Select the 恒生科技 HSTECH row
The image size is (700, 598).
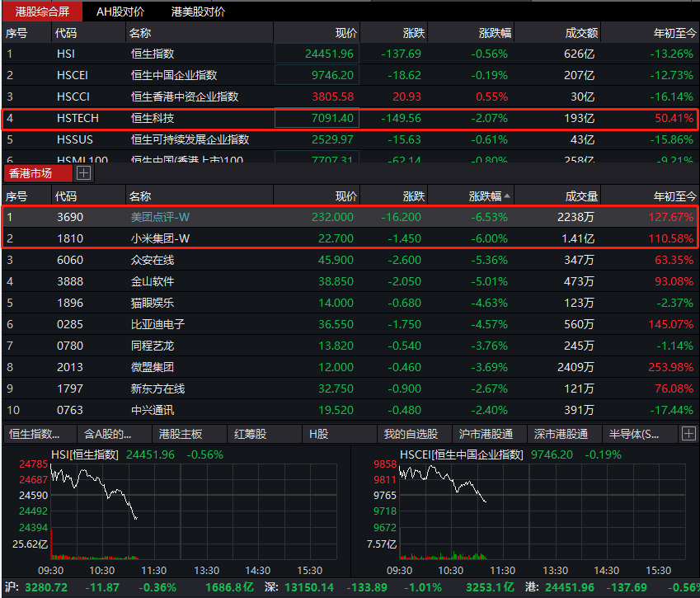[350, 118]
